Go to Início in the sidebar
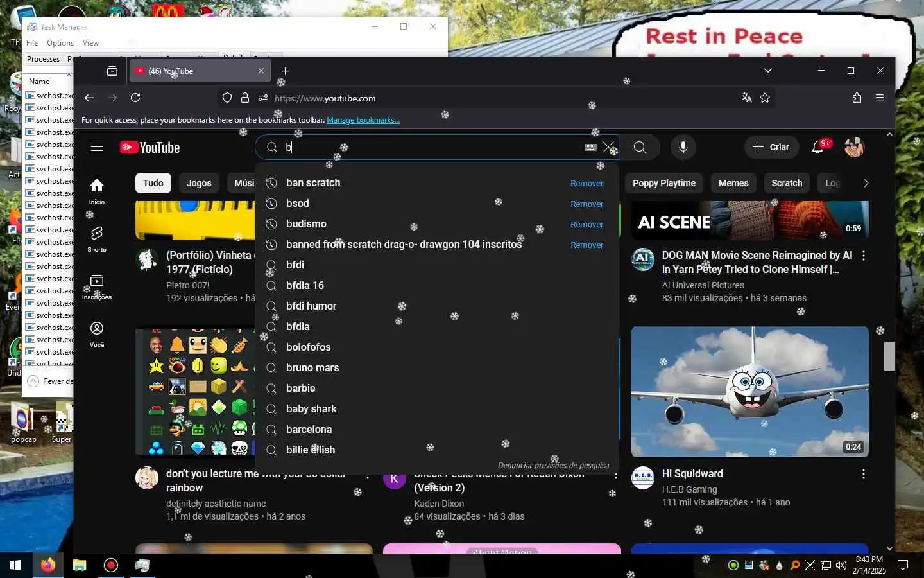The image size is (924, 578). point(97,191)
